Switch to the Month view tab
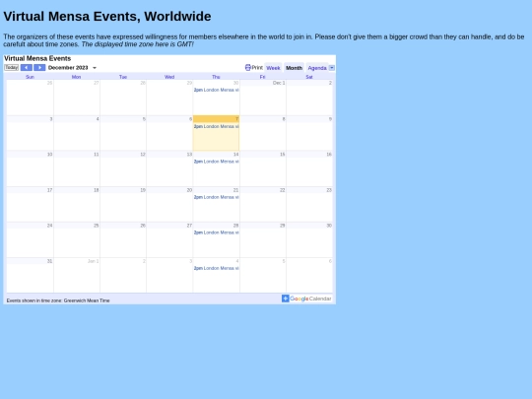 (x=294, y=68)
